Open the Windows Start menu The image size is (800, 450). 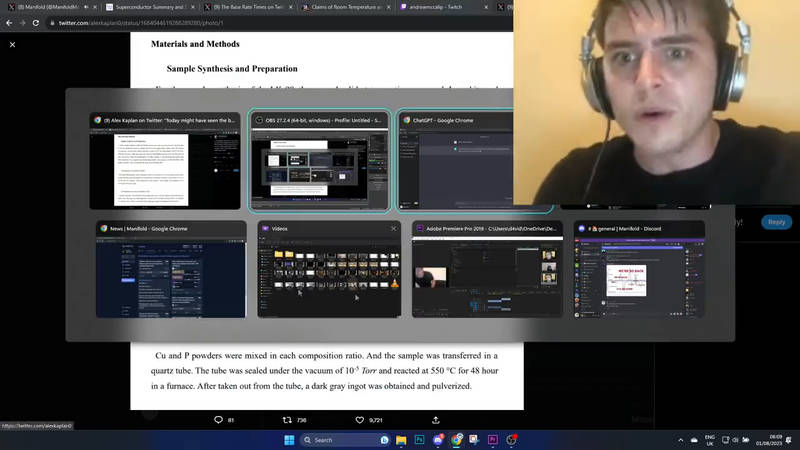[x=289, y=440]
